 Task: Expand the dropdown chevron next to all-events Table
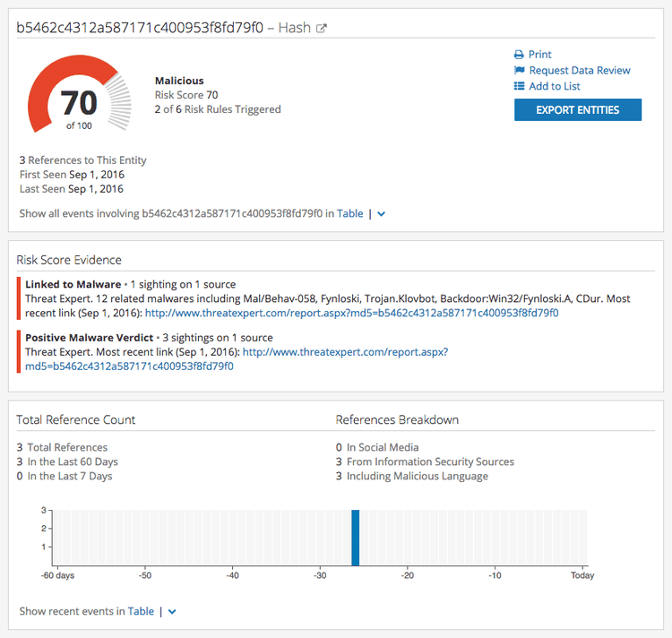[x=382, y=214]
